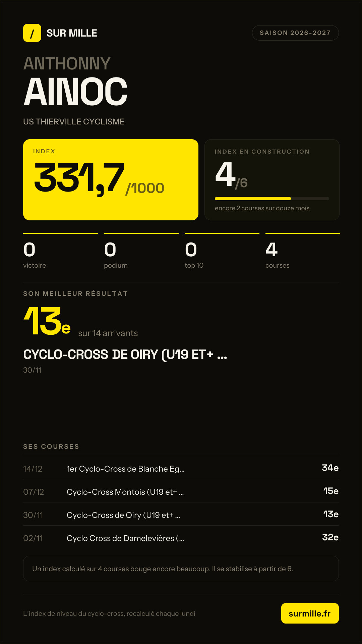
Task: Click the large 13e best result
Action: pos(47,321)
